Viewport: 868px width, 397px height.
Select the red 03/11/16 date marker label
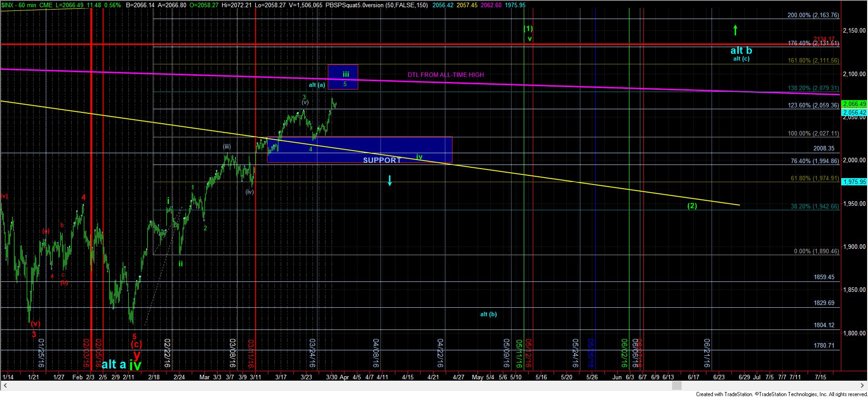click(x=252, y=353)
